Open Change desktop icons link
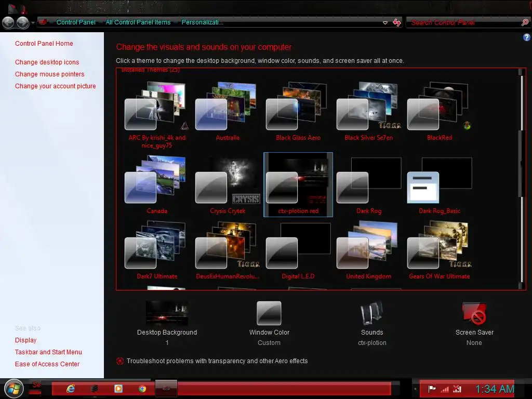 pos(47,62)
